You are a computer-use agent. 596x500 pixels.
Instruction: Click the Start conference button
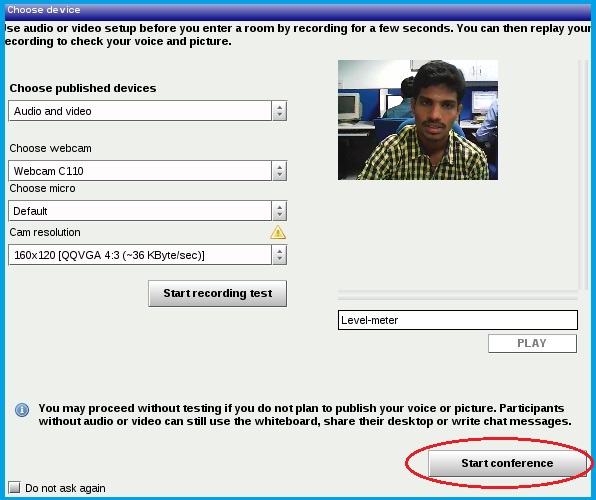point(507,463)
